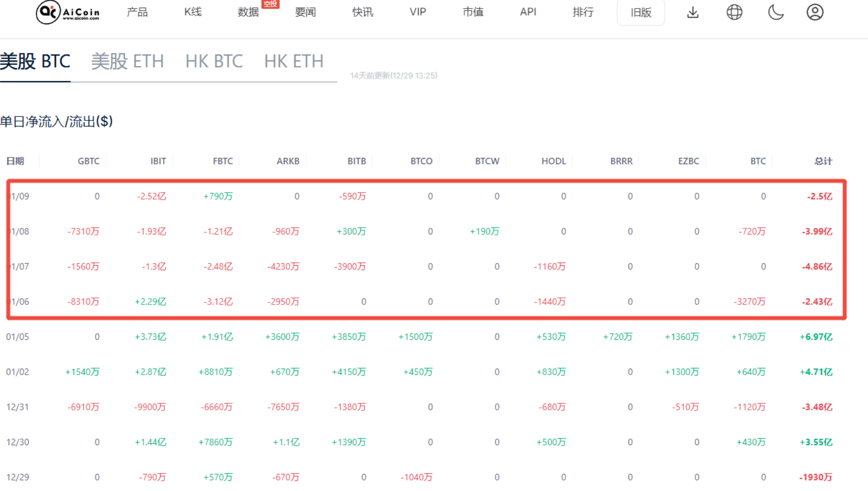Viewport: 868px width, 491px height.
Task: Switch to the HK BTC tab
Action: 214,61
